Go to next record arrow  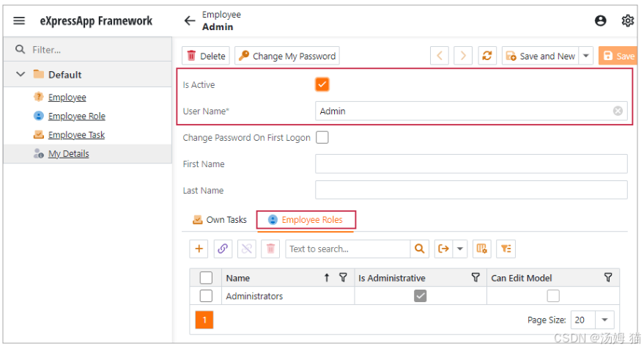463,56
